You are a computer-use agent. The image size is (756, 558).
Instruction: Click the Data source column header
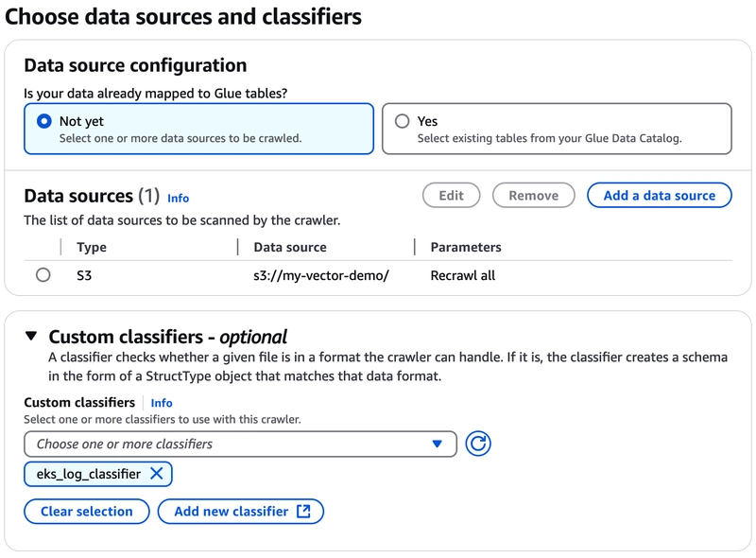pyautogui.click(x=290, y=247)
